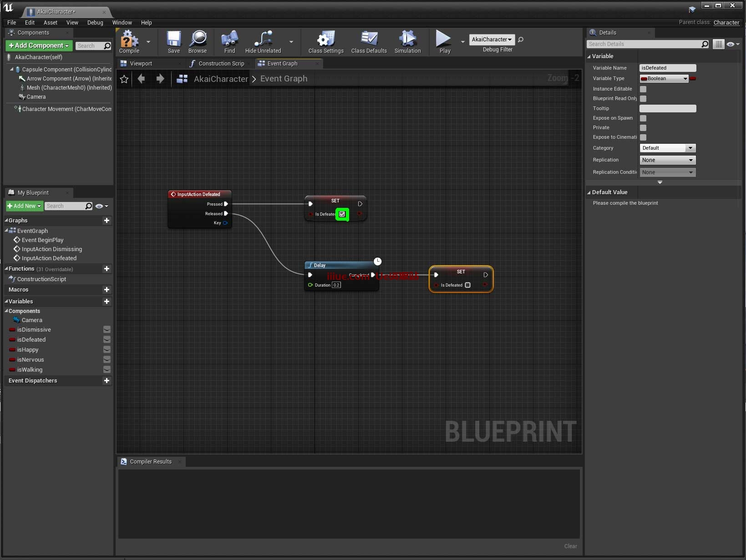Switch to the Viewport tab
This screenshot has height=560, width=746.
[141, 64]
